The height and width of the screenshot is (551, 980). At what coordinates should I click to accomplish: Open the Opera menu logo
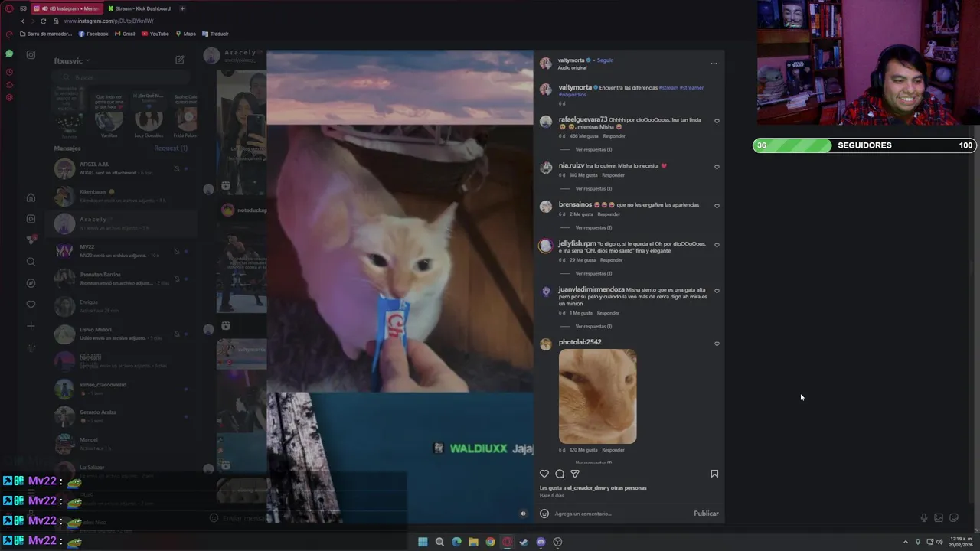(x=9, y=8)
